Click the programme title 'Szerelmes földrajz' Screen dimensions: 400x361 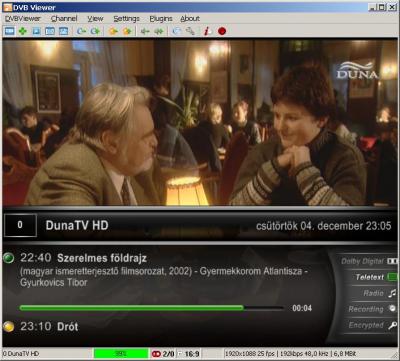[102, 258]
